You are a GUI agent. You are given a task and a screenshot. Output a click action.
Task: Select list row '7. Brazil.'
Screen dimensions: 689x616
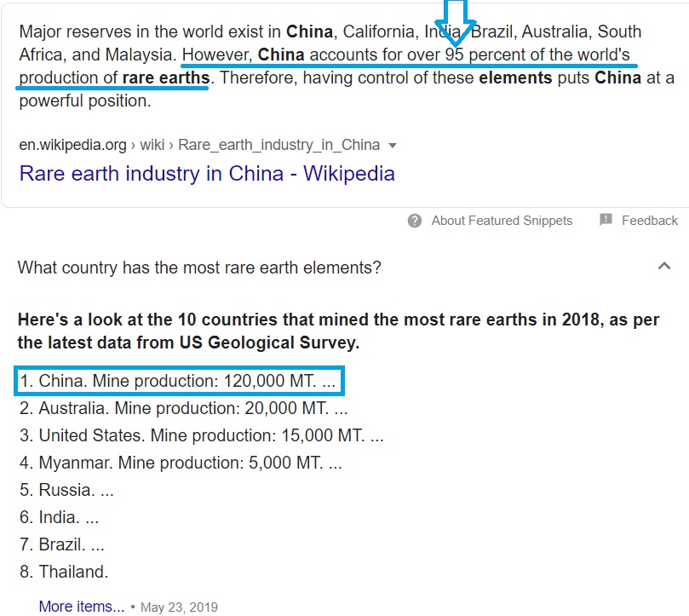tap(61, 544)
